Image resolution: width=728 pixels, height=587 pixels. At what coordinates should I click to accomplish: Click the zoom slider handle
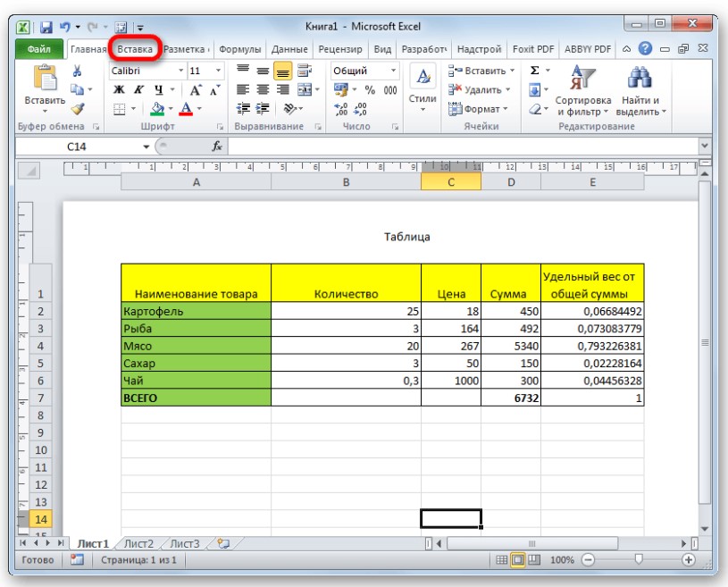638,559
